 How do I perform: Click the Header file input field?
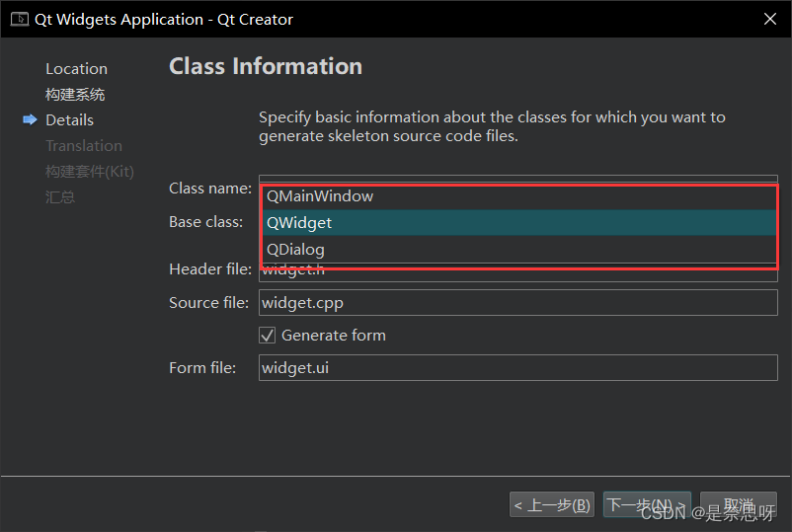(518, 274)
